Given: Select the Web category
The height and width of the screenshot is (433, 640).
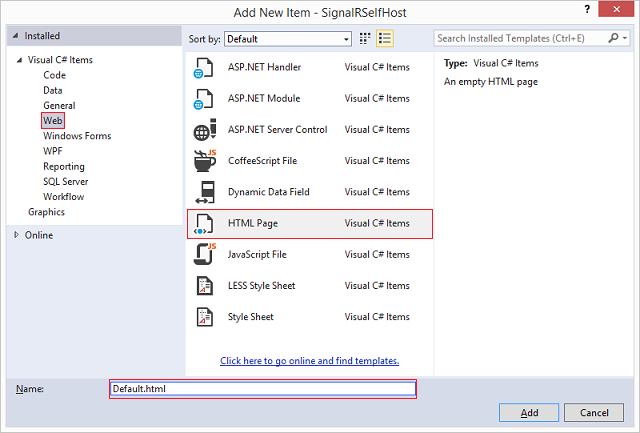Looking at the screenshot, I should tap(53, 121).
